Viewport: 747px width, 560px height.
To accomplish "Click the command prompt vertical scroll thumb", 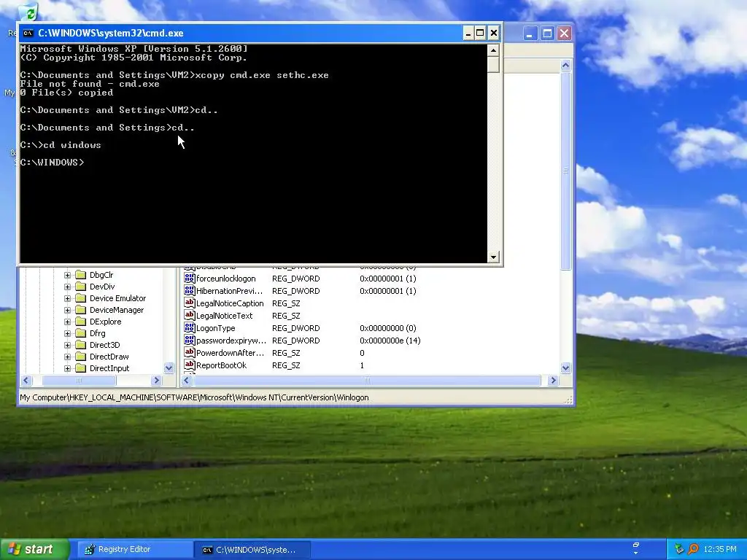I will pos(493,64).
